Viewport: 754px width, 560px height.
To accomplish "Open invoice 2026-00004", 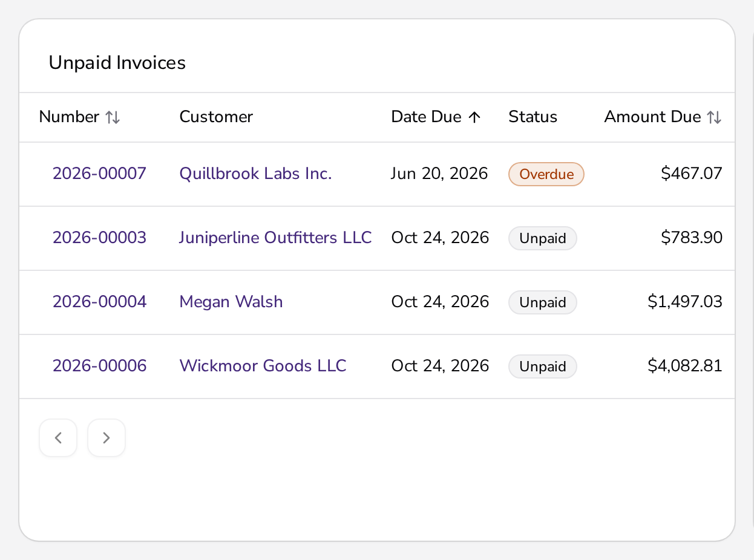I will coord(99,302).
